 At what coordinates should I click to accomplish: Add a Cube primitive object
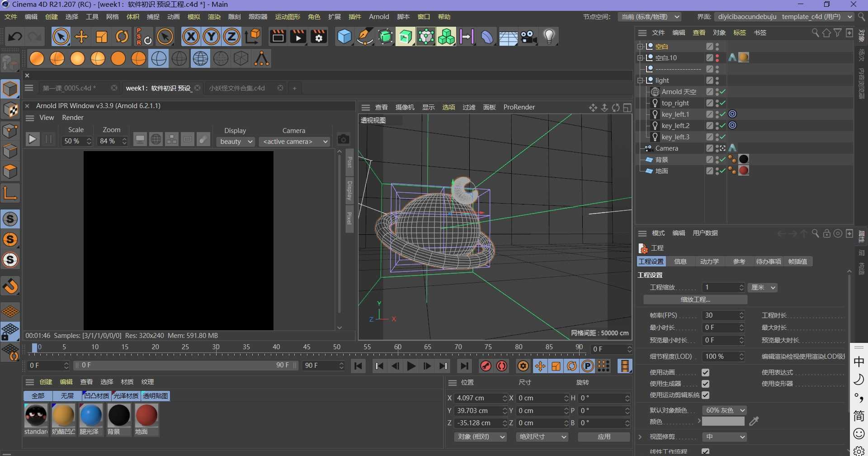point(344,37)
